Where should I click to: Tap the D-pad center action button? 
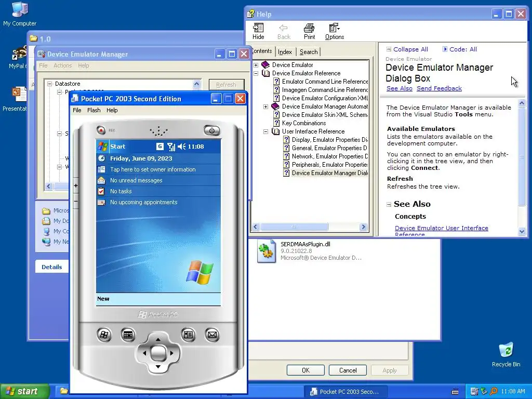[x=158, y=353]
